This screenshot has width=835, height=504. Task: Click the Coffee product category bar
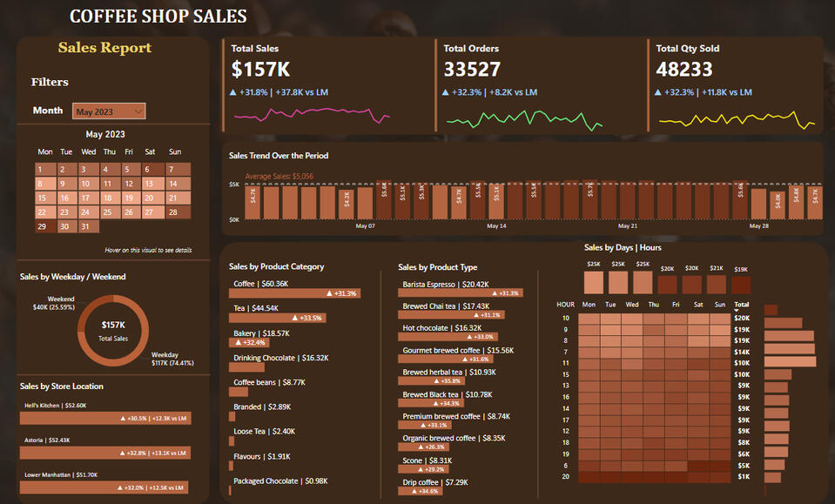click(x=295, y=293)
